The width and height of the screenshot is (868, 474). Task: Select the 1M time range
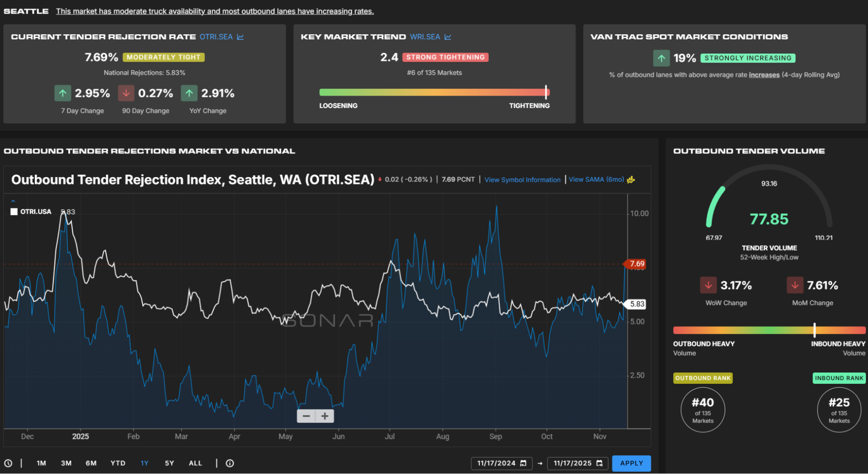41,463
